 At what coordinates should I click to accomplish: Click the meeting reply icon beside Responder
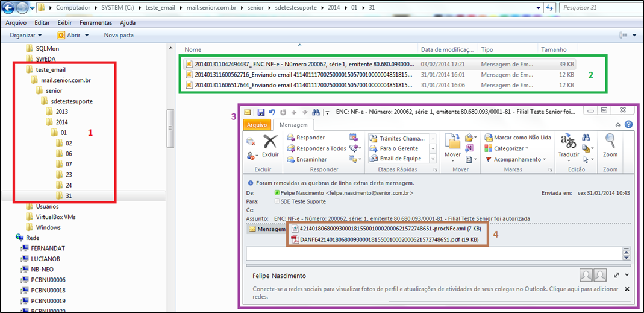point(353,138)
